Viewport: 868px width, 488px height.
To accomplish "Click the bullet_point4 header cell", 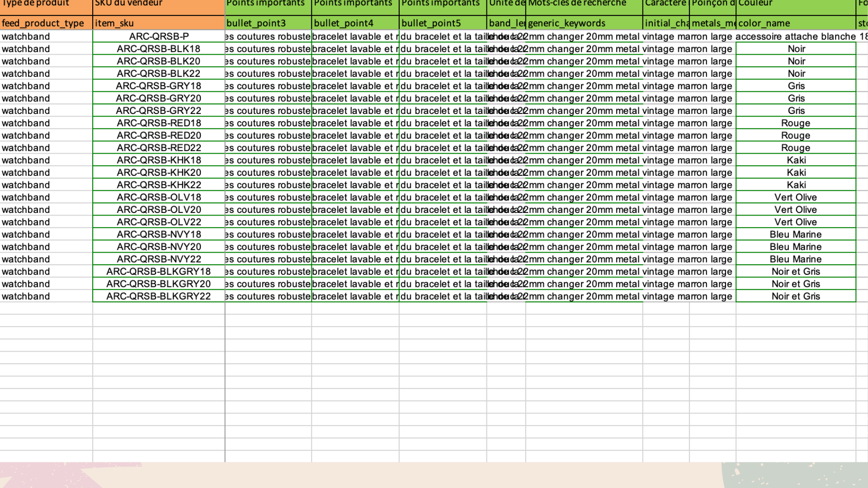I will pos(355,23).
